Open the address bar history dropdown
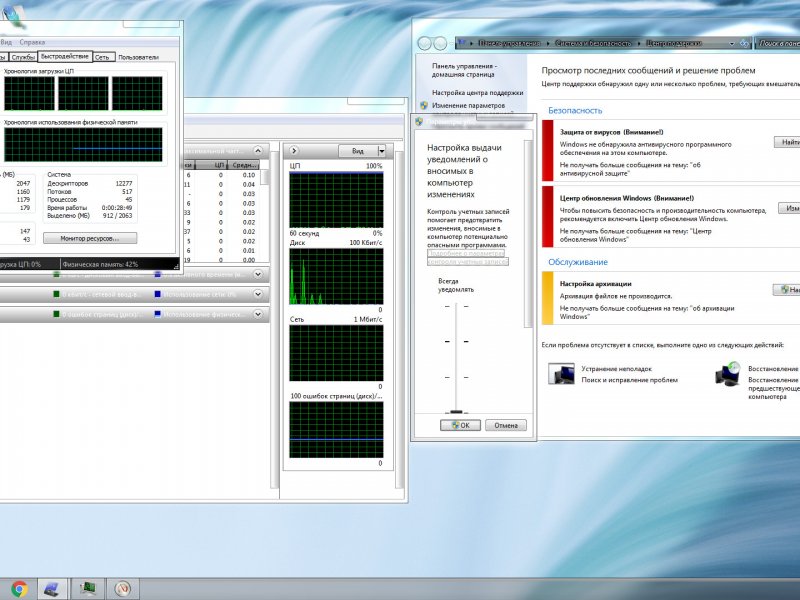Screen dimensions: 800x600 (x=732, y=44)
